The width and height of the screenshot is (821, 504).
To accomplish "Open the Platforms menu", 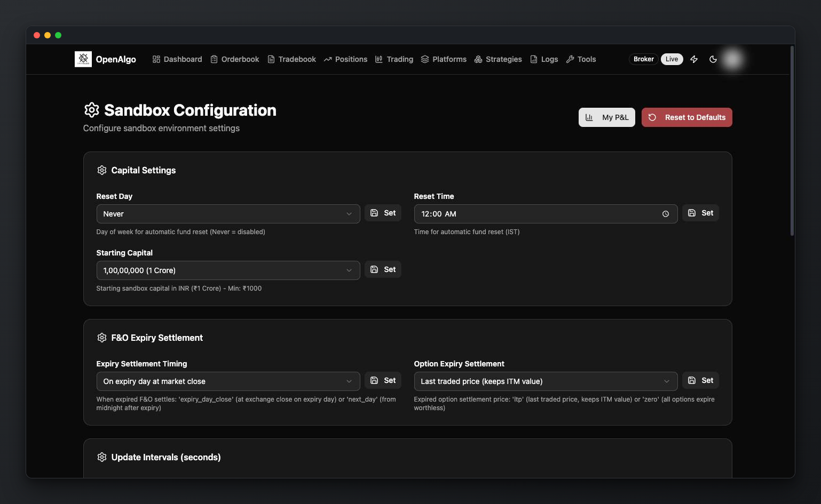I will click(x=444, y=59).
